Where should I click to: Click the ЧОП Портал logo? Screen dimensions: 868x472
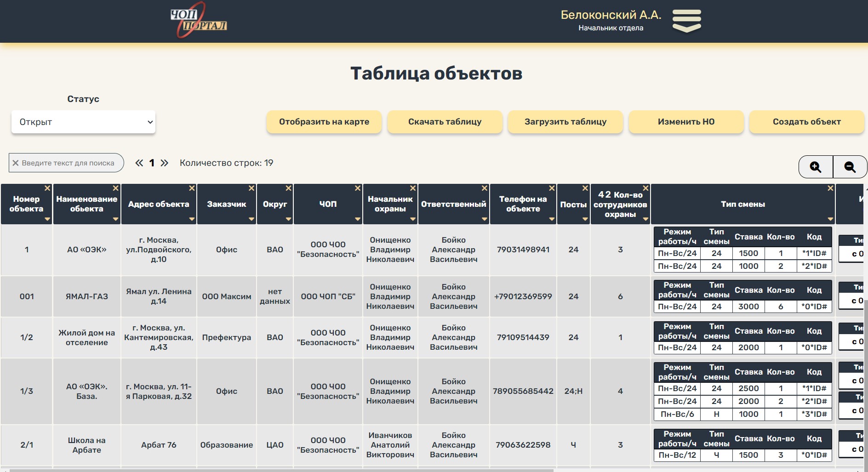[199, 21]
